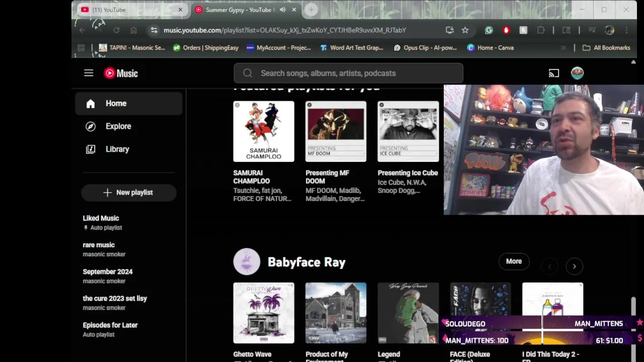Click the Presenting Ice Cube title
Image resolution: width=644 pixels, height=362 pixels.
coord(408,173)
